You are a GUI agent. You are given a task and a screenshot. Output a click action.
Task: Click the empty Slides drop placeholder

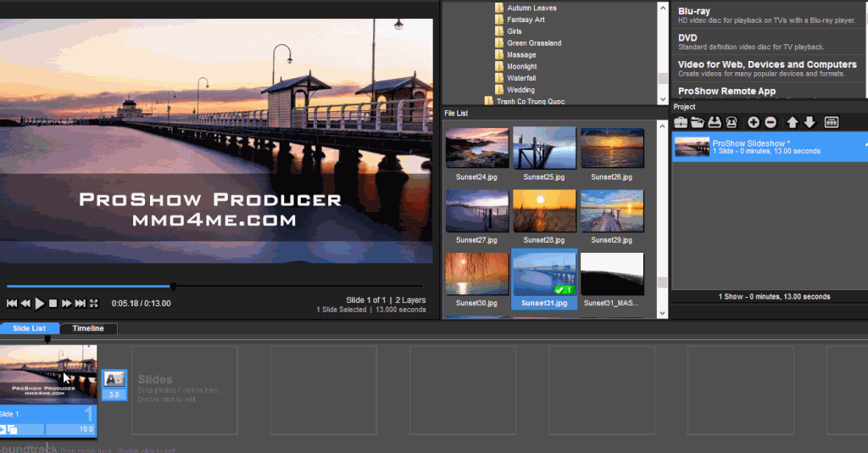[184, 390]
